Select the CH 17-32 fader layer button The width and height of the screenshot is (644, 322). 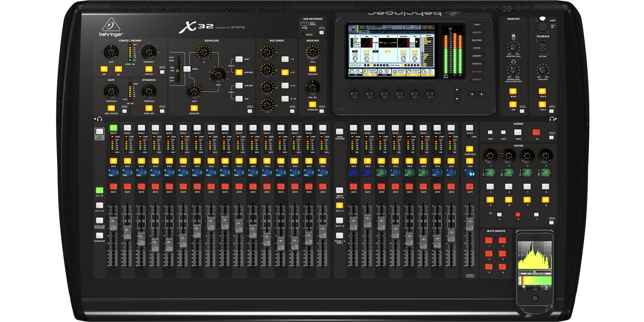tap(99, 205)
